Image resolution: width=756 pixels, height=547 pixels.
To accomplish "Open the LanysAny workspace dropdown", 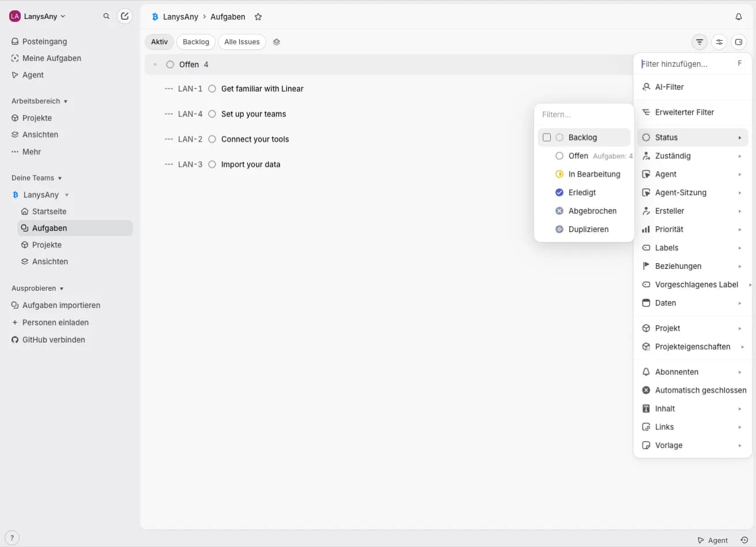I will click(38, 16).
